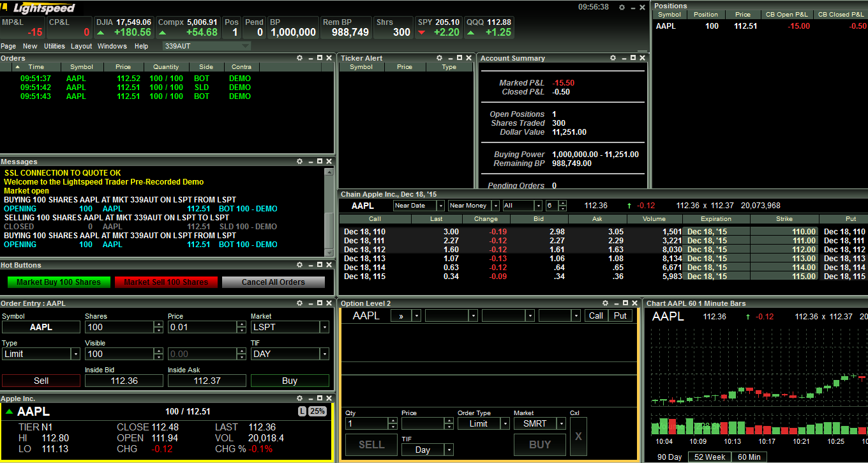Switch chart to 60 Min tab

pyautogui.click(x=749, y=457)
